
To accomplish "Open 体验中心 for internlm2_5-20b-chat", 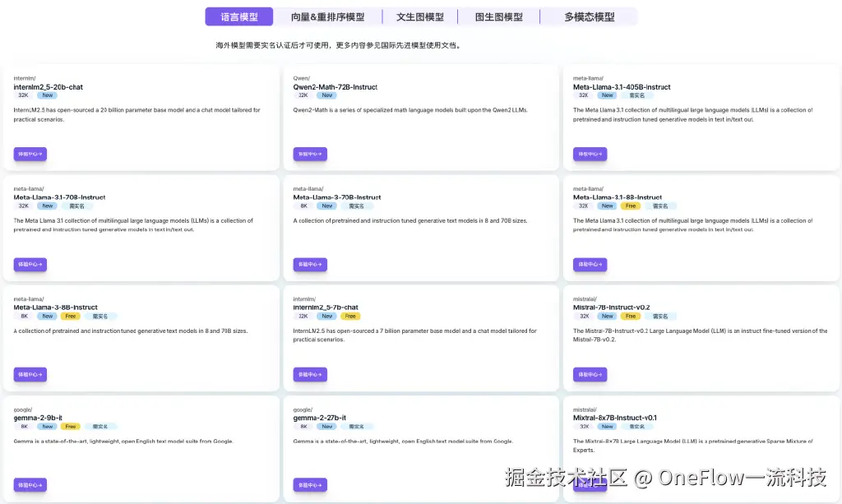I will click(30, 154).
